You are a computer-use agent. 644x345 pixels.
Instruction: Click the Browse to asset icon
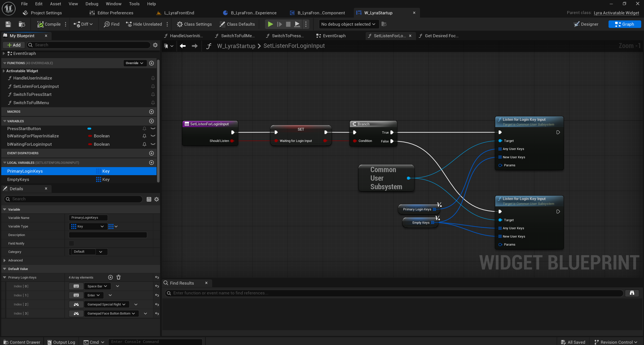[x=22, y=24]
